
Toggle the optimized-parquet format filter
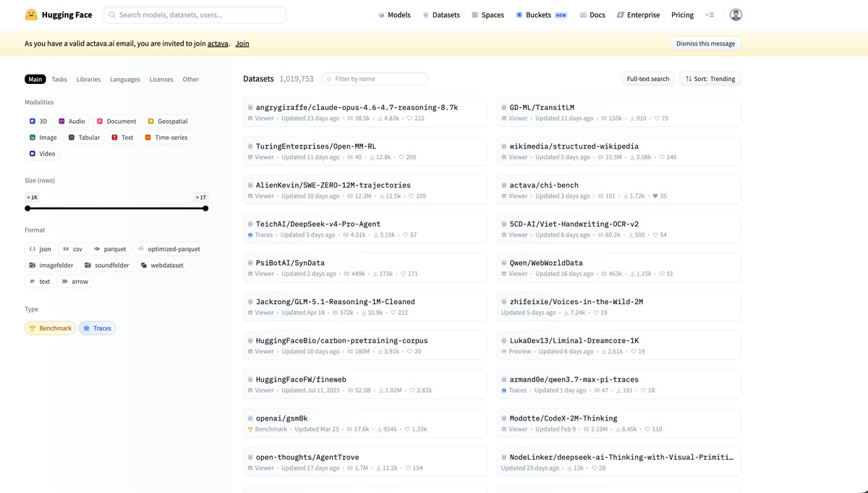tap(169, 248)
